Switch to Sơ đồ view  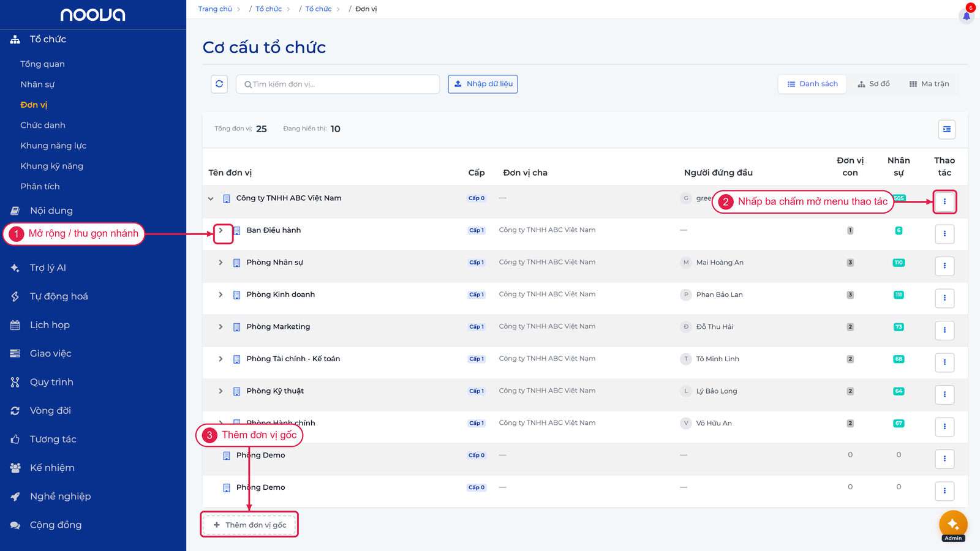pyautogui.click(x=873, y=84)
